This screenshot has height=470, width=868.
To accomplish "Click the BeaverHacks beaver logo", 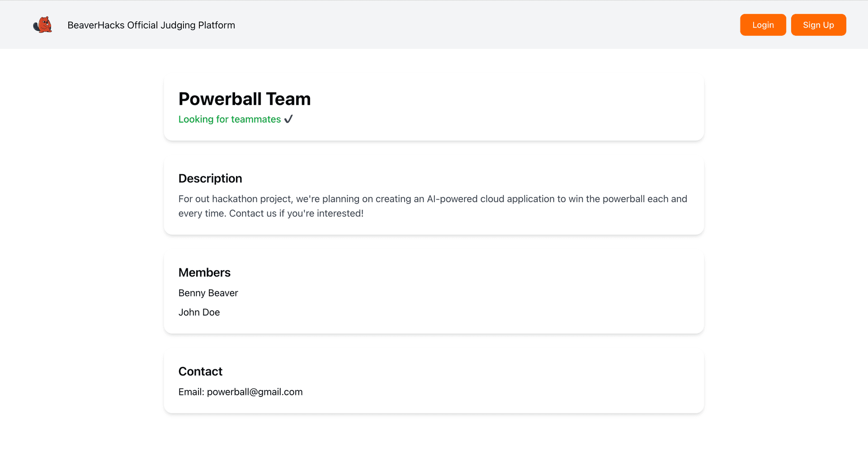I will [42, 25].
